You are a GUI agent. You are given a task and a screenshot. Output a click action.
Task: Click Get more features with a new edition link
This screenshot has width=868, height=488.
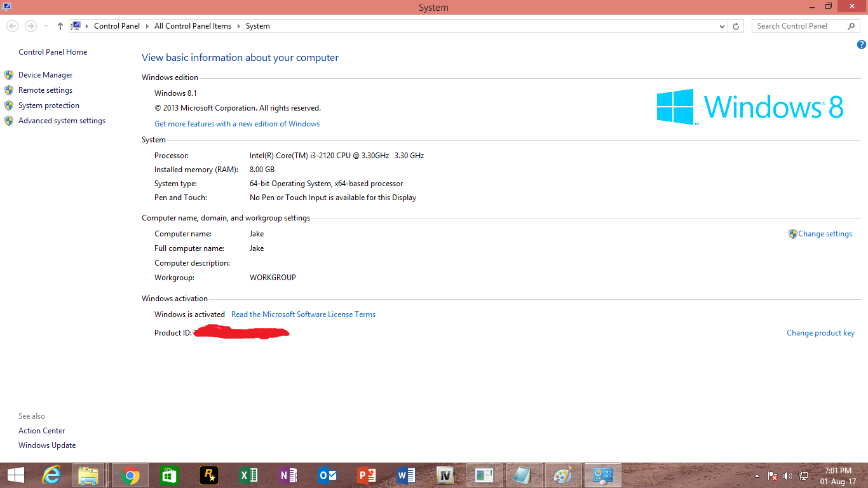click(x=237, y=124)
